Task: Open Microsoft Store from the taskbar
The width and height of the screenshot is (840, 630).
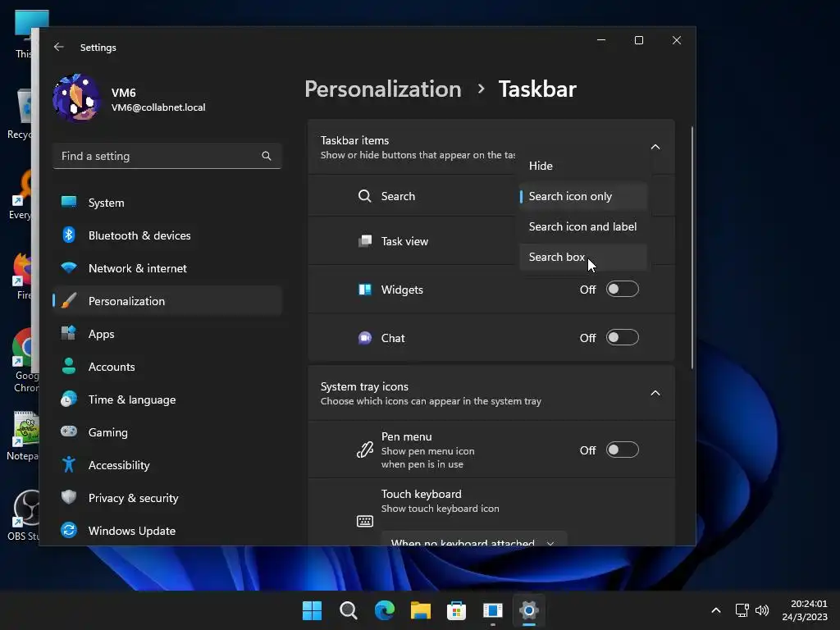Action: (456, 610)
